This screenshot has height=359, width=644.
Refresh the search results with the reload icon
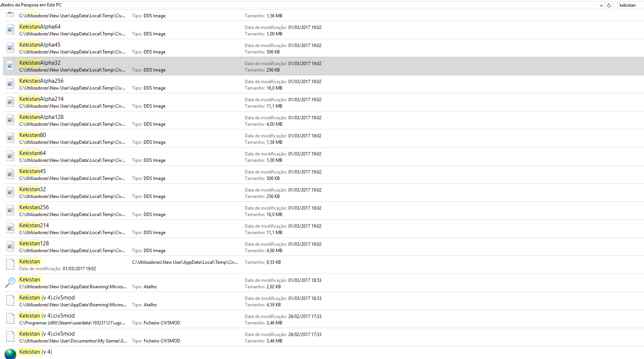click(609, 5)
